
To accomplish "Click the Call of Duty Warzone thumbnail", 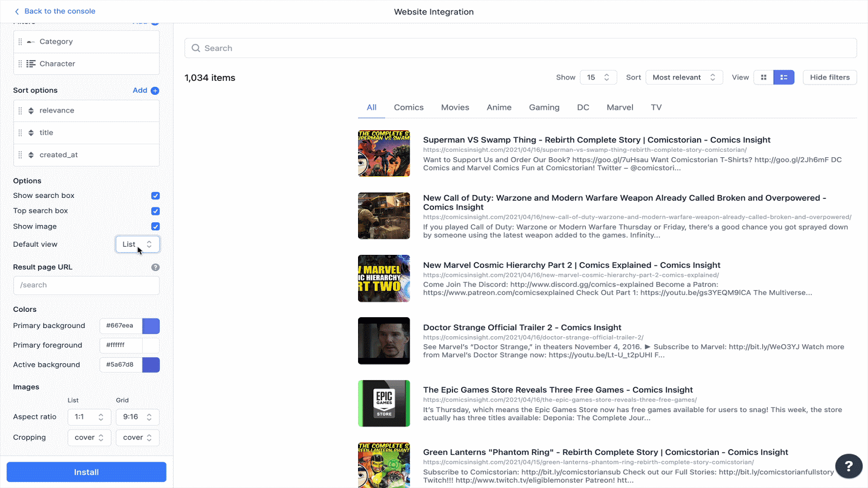I will [x=384, y=216].
